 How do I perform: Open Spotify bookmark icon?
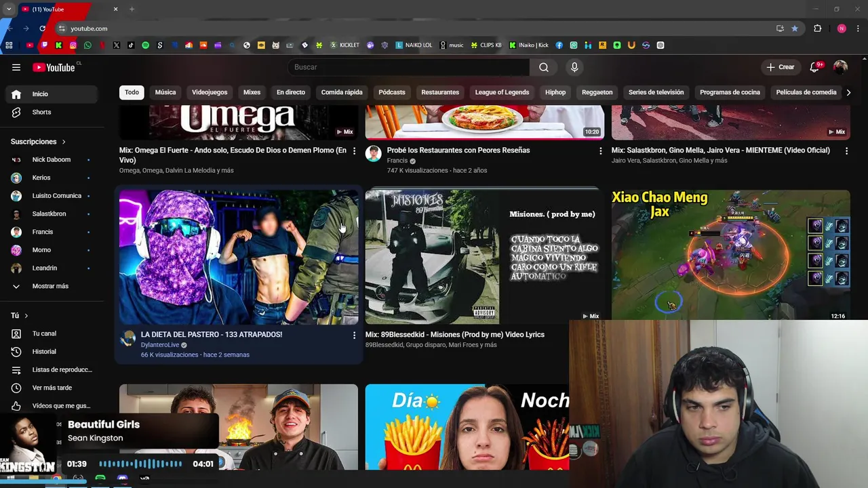tap(145, 45)
